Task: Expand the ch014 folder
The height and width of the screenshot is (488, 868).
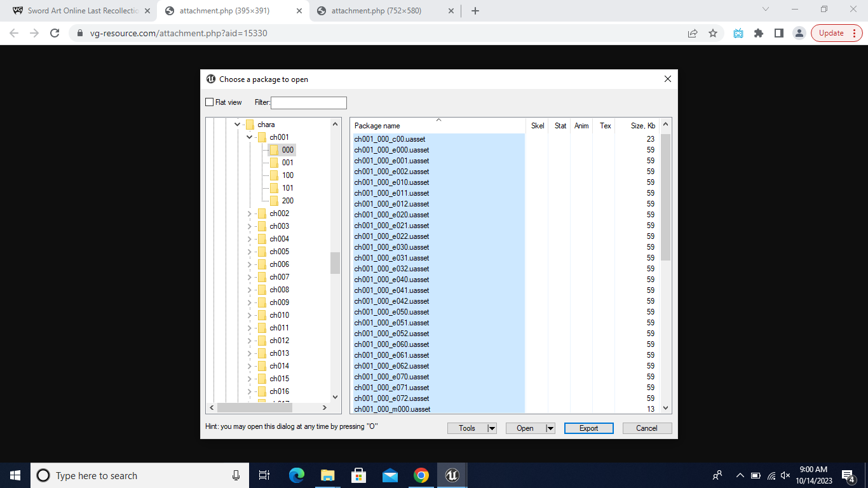Action: tap(249, 366)
